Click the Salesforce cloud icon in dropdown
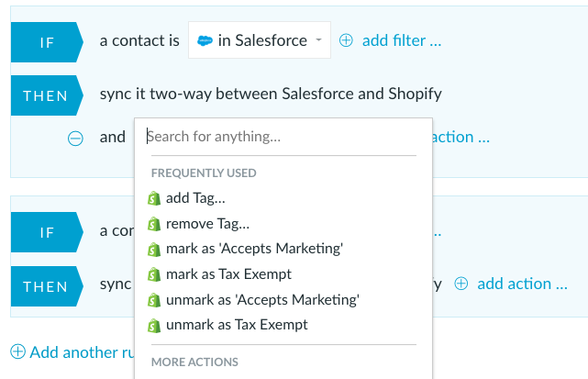588x379 pixels. pos(205,40)
